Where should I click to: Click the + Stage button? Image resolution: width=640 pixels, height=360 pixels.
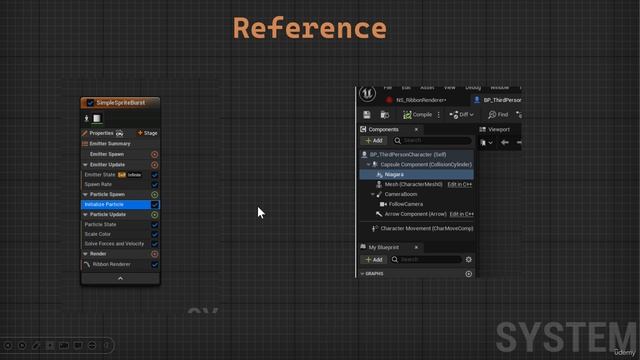[147, 133]
